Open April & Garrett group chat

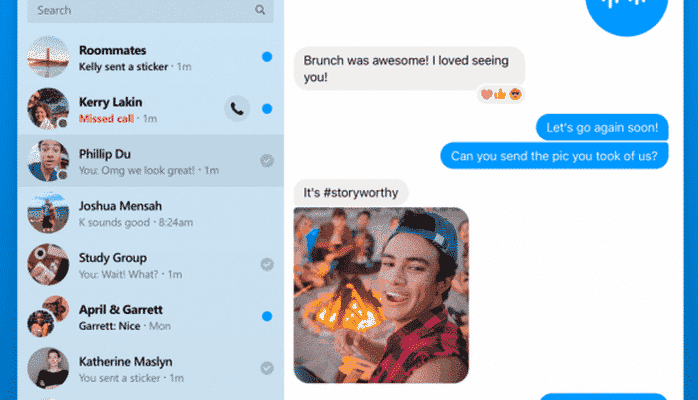150,316
